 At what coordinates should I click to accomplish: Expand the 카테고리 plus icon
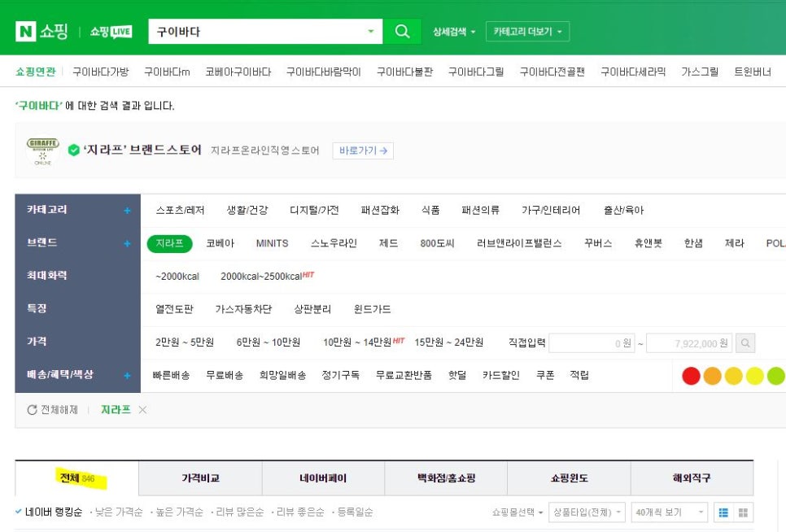127,211
